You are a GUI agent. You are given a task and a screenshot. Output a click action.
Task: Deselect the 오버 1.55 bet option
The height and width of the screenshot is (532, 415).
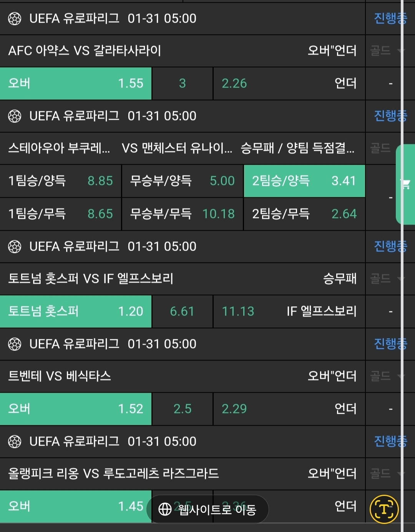(x=76, y=83)
